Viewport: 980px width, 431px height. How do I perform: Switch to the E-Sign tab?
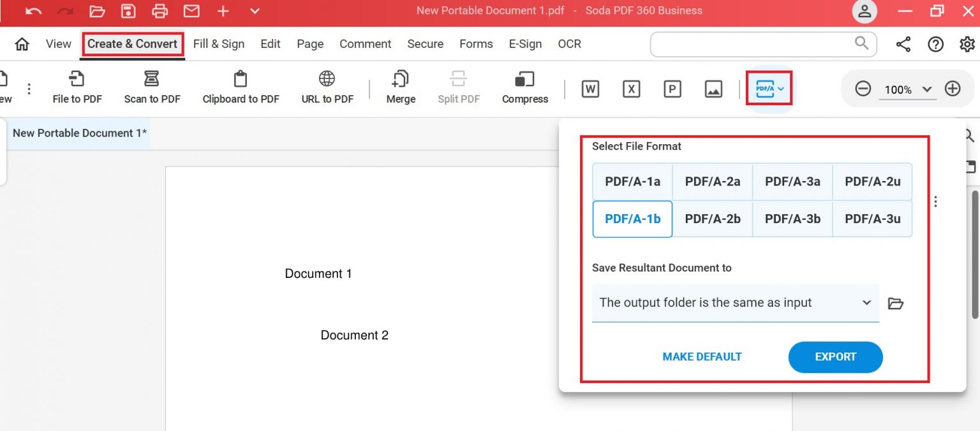point(525,44)
